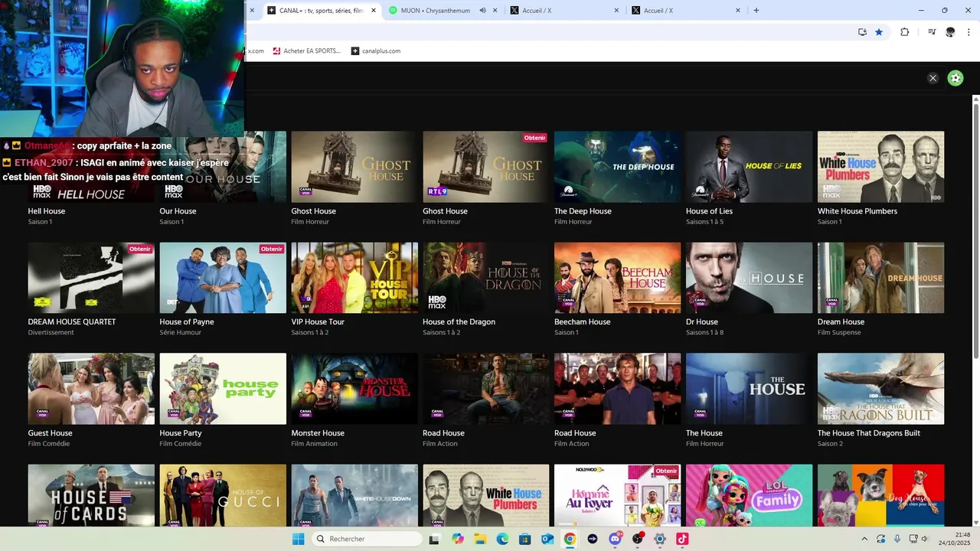Open Task View from the taskbar
The image size is (980, 551).
pos(435,539)
